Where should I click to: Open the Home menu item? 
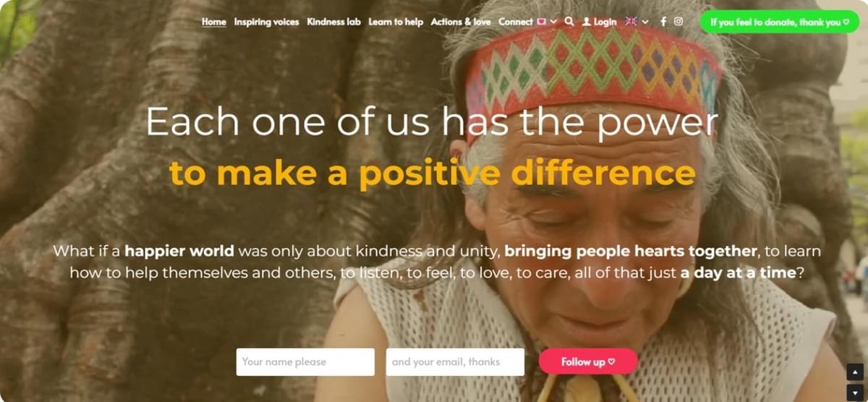click(214, 22)
